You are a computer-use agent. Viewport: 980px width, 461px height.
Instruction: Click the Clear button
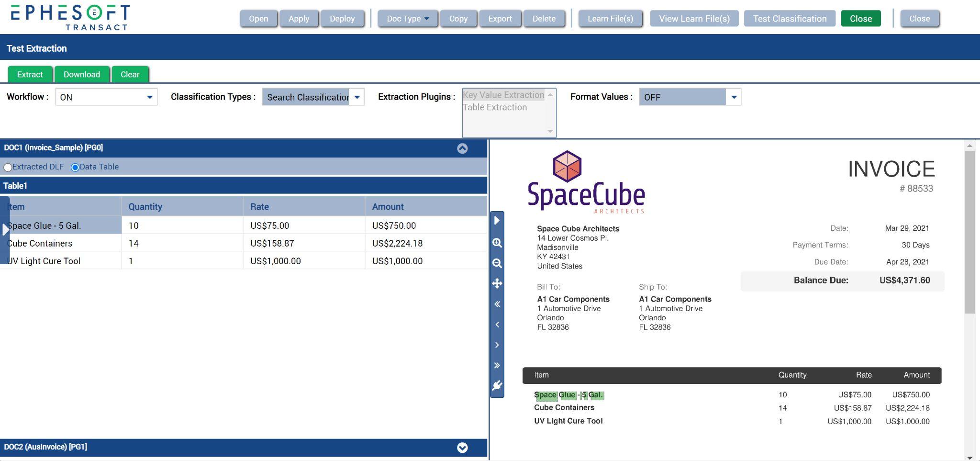pos(130,74)
